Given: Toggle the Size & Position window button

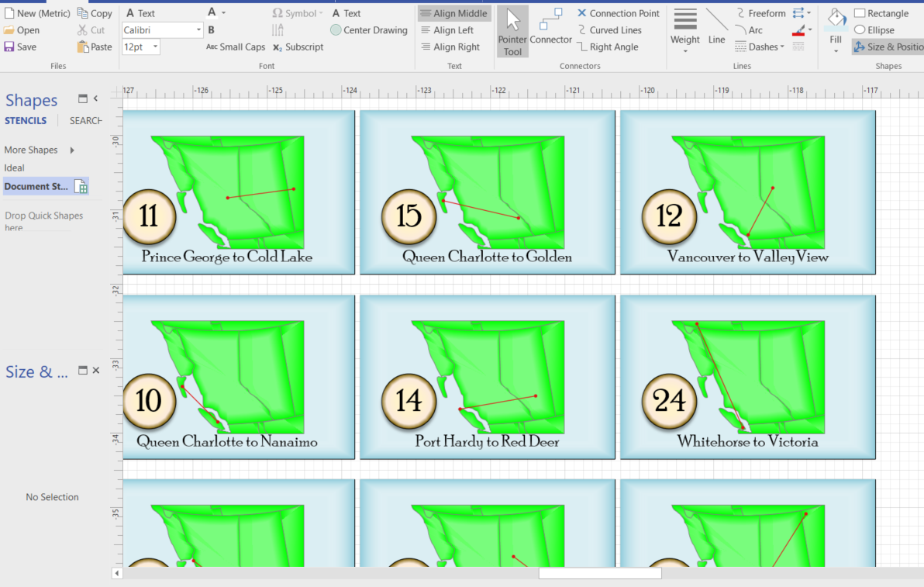Looking at the screenshot, I should (888, 47).
